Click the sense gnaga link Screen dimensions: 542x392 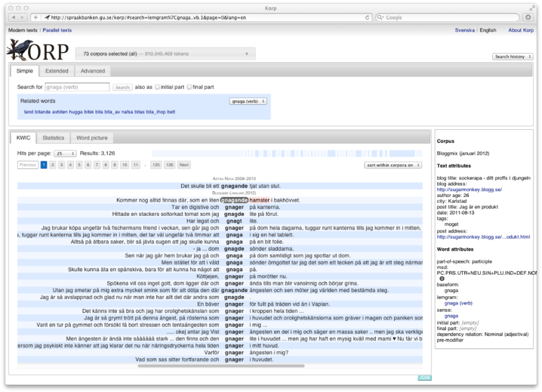pyautogui.click(x=451, y=316)
